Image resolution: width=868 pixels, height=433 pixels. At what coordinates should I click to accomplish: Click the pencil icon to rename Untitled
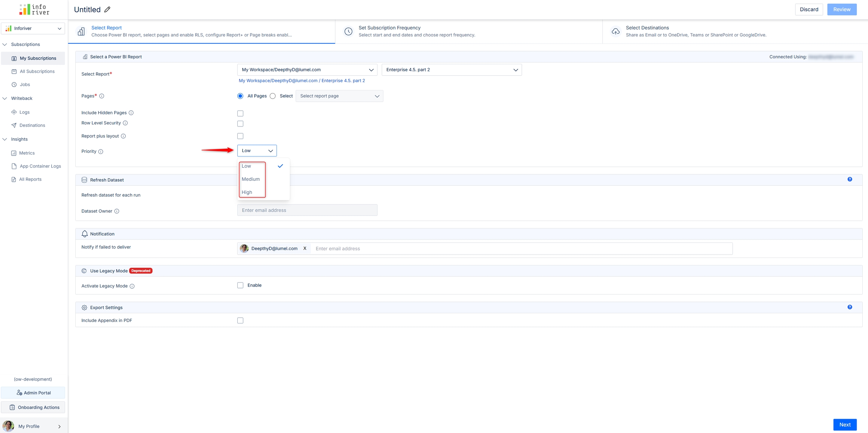107,9
